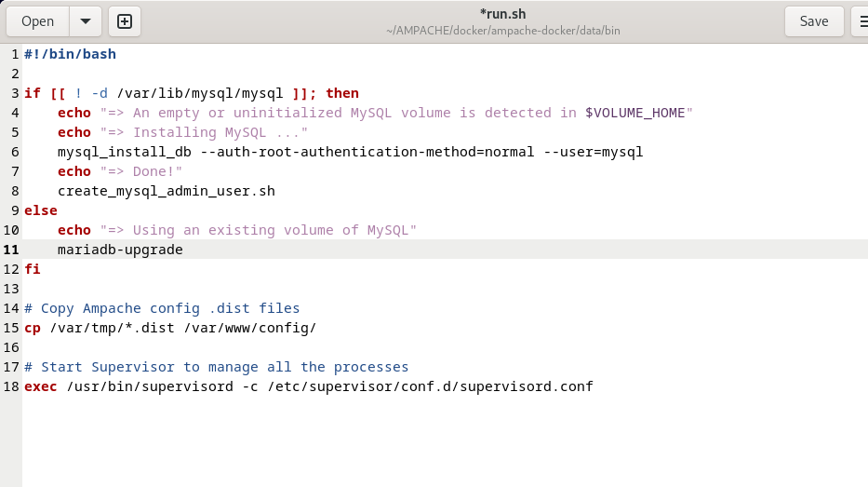Expand the recent files dropdown arrow
Viewport: 868px width, 487px height.
click(86, 21)
